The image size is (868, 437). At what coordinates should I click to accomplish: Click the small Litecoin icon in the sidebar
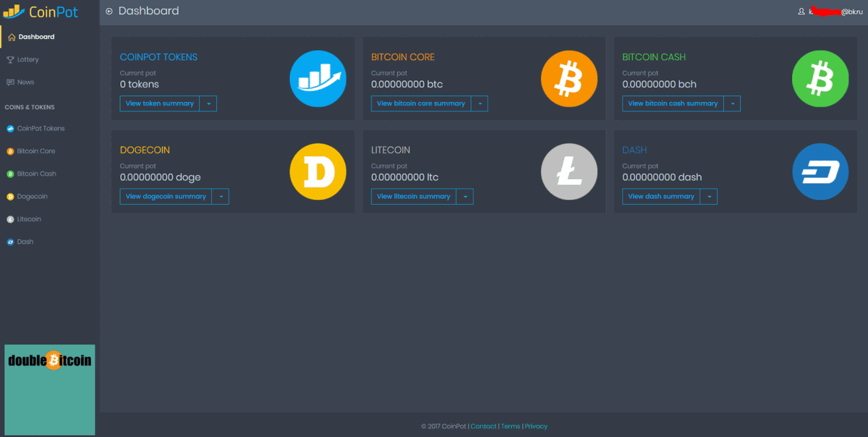pos(10,219)
